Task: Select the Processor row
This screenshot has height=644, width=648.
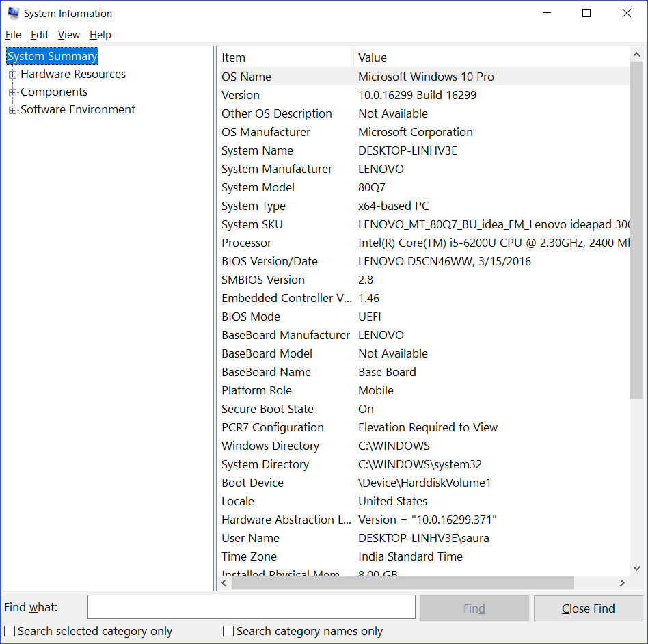Action: 424,243
